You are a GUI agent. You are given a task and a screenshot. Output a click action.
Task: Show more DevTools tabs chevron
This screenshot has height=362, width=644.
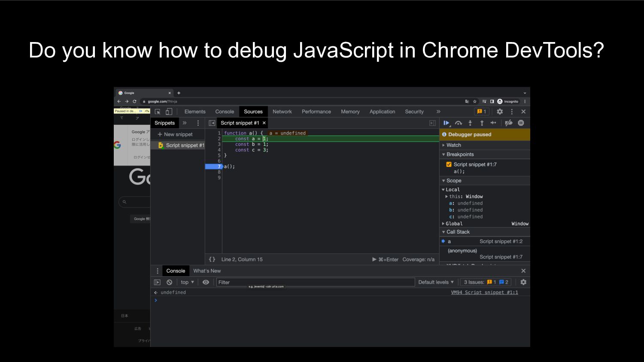438,112
